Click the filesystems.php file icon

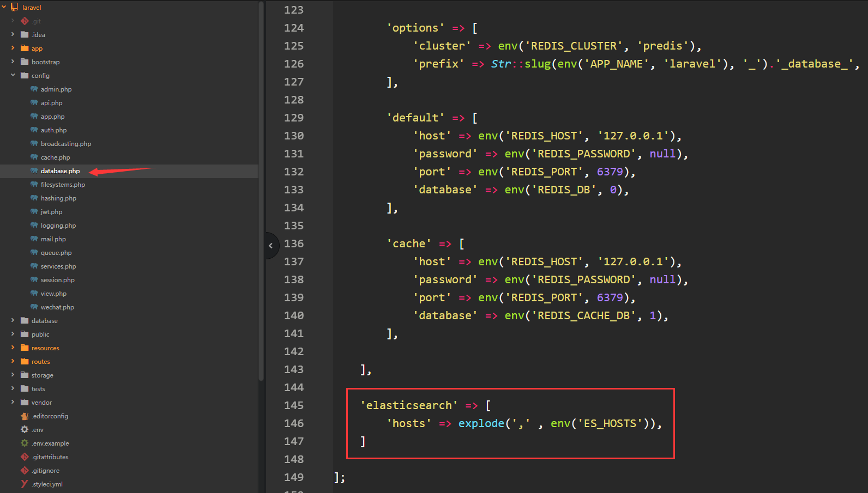coord(34,184)
